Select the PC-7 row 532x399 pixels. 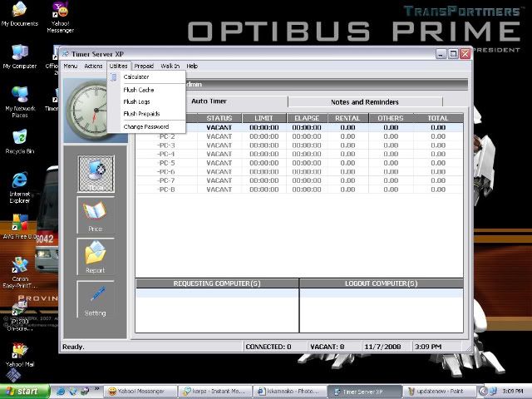pos(299,180)
